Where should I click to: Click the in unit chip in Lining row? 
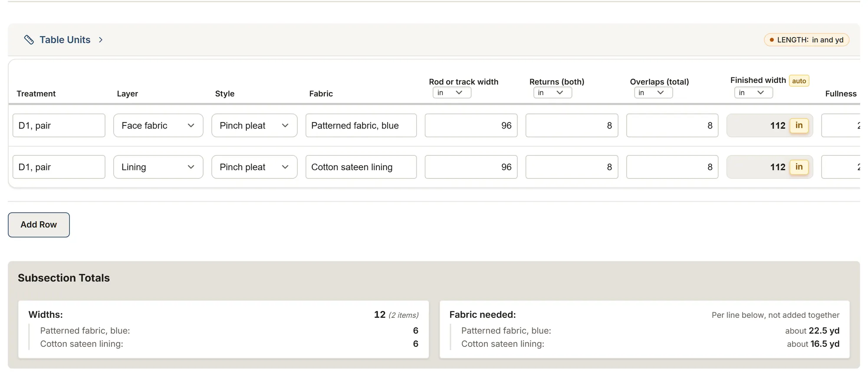point(799,167)
